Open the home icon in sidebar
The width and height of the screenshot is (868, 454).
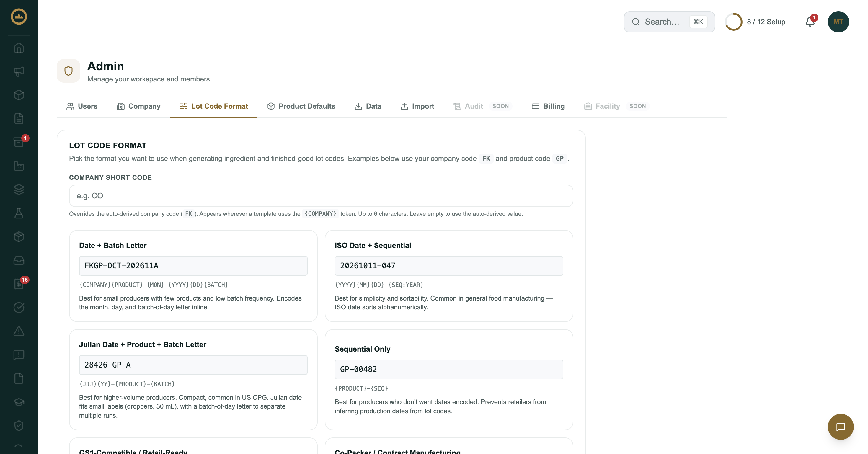19,48
